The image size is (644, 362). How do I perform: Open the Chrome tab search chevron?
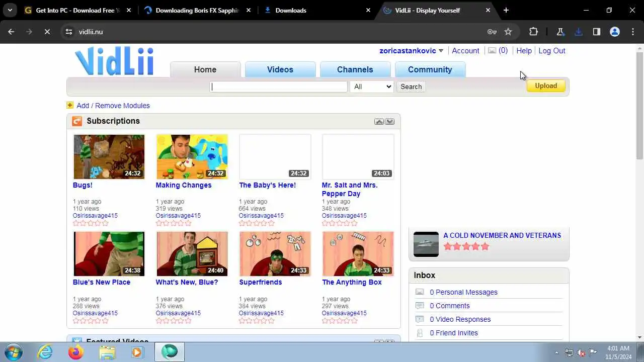point(10,10)
